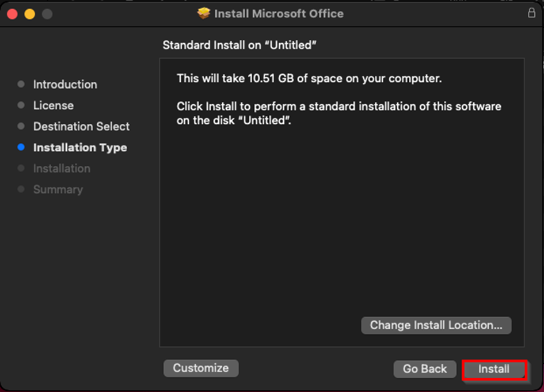Open the Customize options

coord(201,368)
